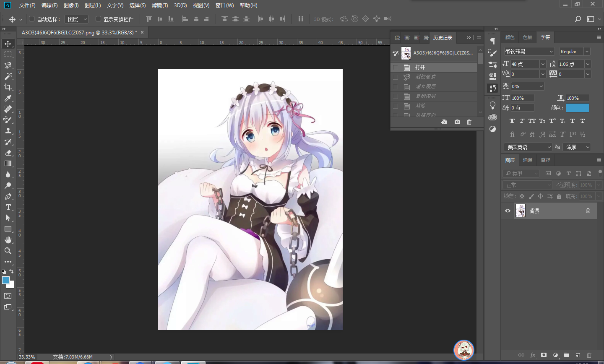This screenshot has height=364, width=604.
Task: Select the Path Selection tool
Action: tap(8, 218)
